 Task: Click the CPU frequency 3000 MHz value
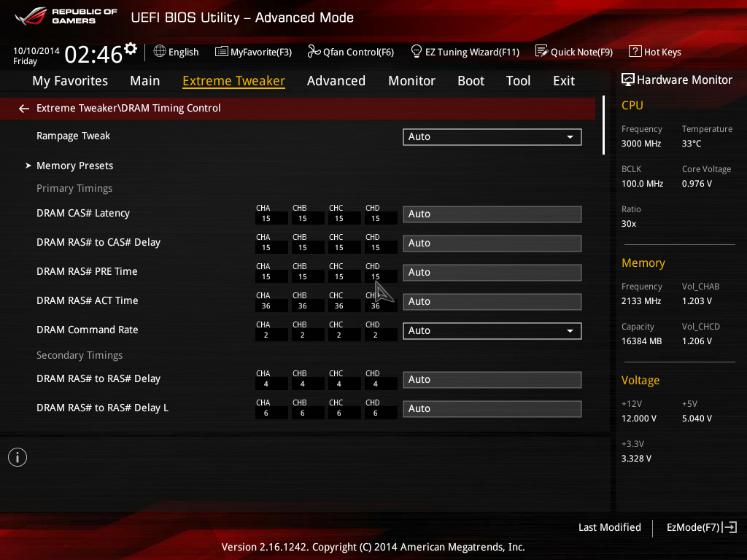[640, 144]
